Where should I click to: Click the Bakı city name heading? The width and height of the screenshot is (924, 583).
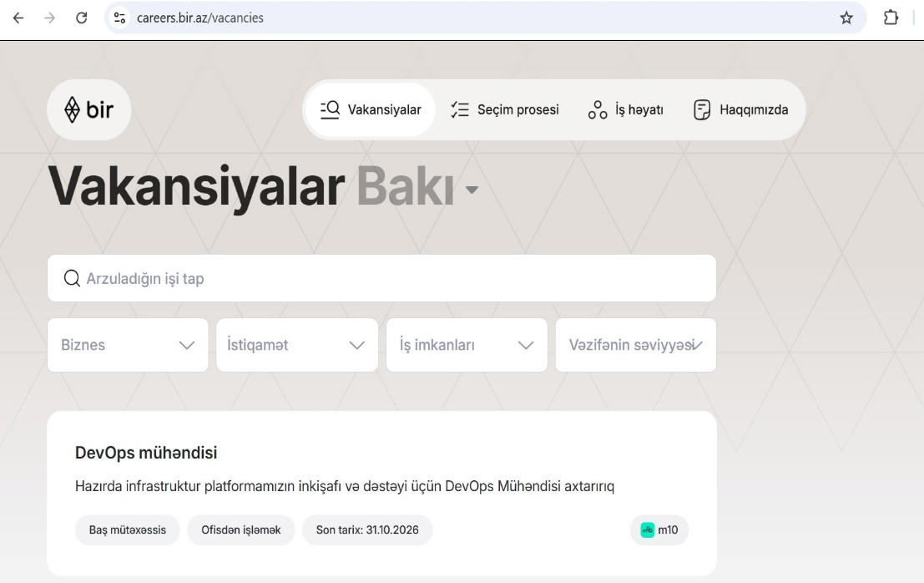coord(406,187)
